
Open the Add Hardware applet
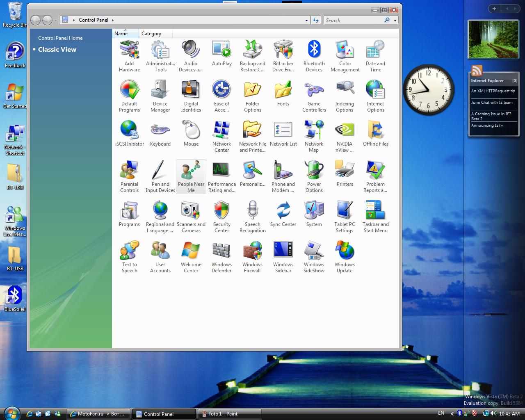coord(129,56)
